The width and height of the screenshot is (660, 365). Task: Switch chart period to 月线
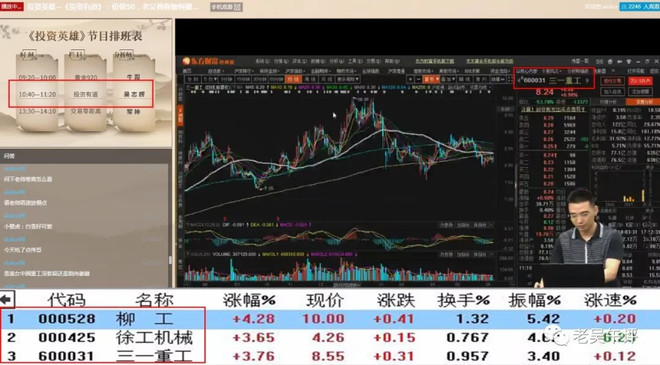point(327,79)
